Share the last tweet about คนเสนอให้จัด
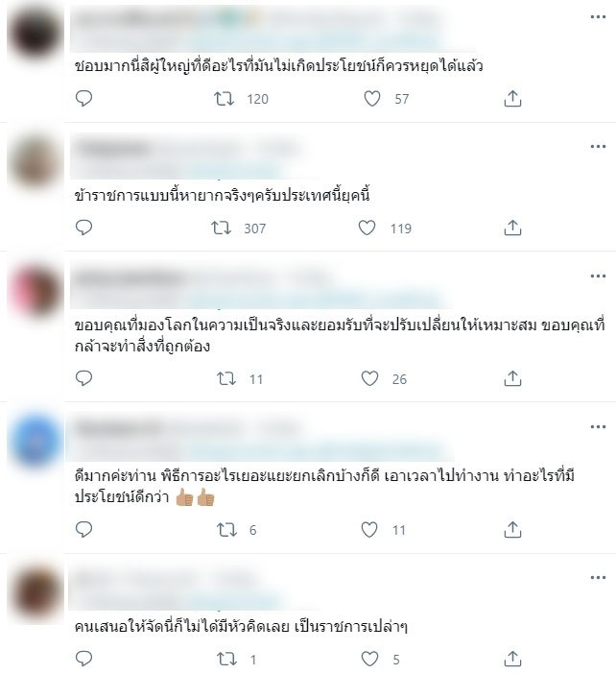 click(x=512, y=659)
